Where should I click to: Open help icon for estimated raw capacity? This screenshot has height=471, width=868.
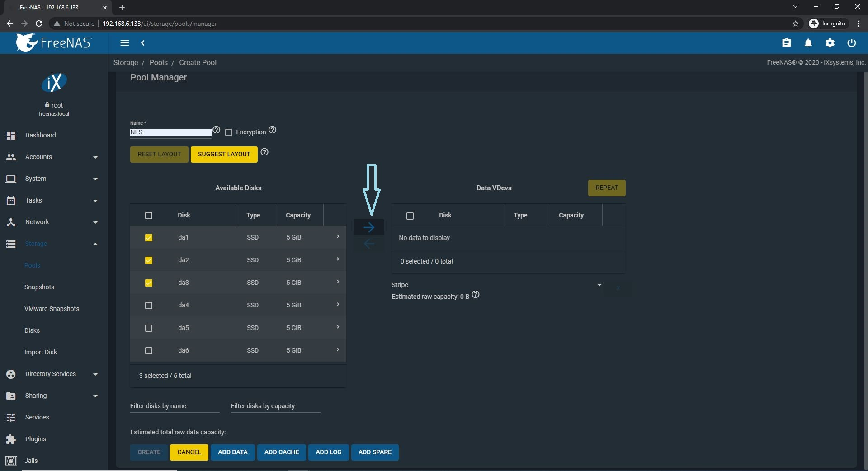(x=476, y=295)
